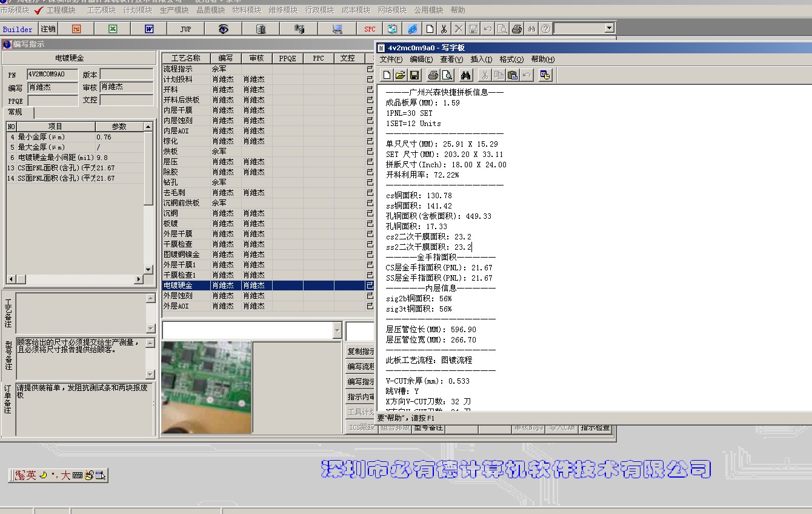
Task: Open 插入(I) menu in 写字板
Action: click(482, 59)
